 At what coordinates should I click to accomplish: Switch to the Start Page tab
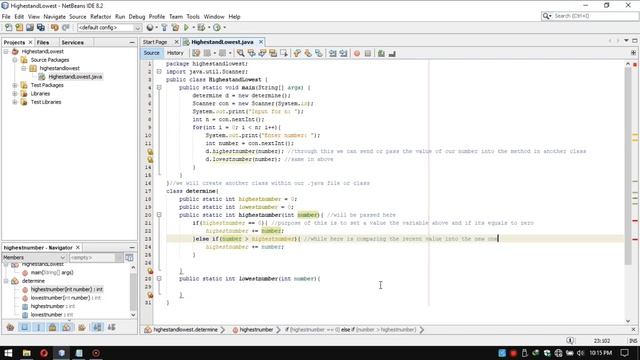pos(155,42)
